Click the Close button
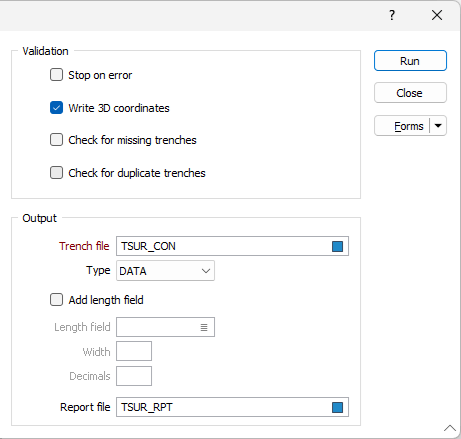The height and width of the screenshot is (439, 461). click(x=410, y=93)
